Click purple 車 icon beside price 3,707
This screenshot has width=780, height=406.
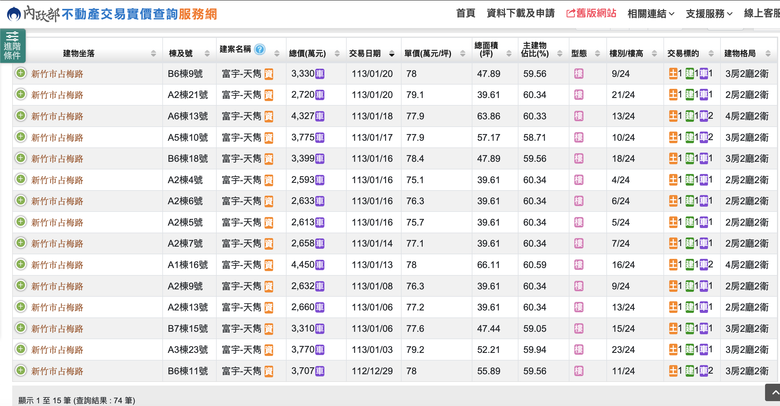tap(320, 371)
